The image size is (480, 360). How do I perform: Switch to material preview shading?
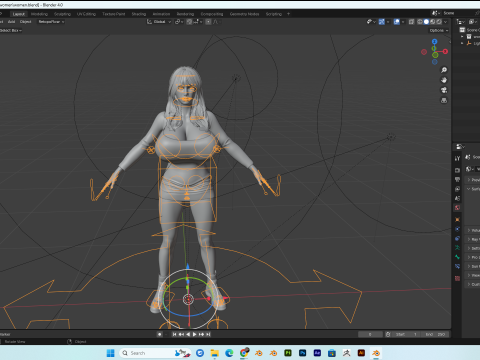433,22
